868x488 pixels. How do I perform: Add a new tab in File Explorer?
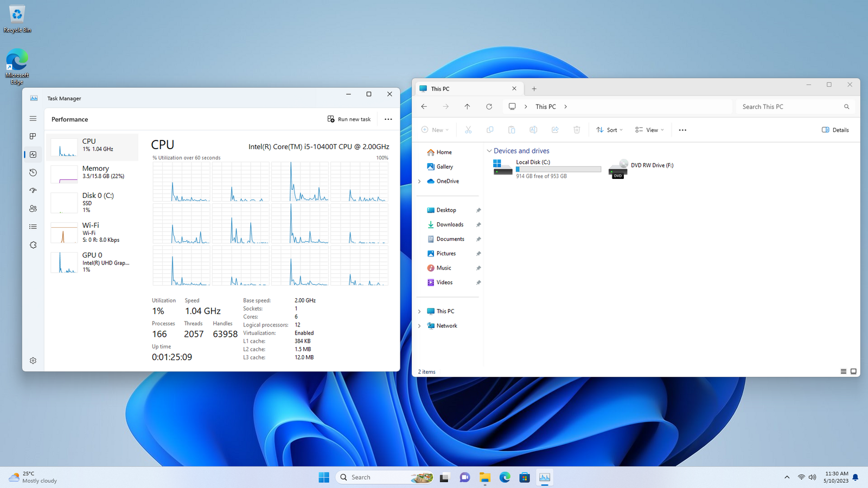click(534, 89)
